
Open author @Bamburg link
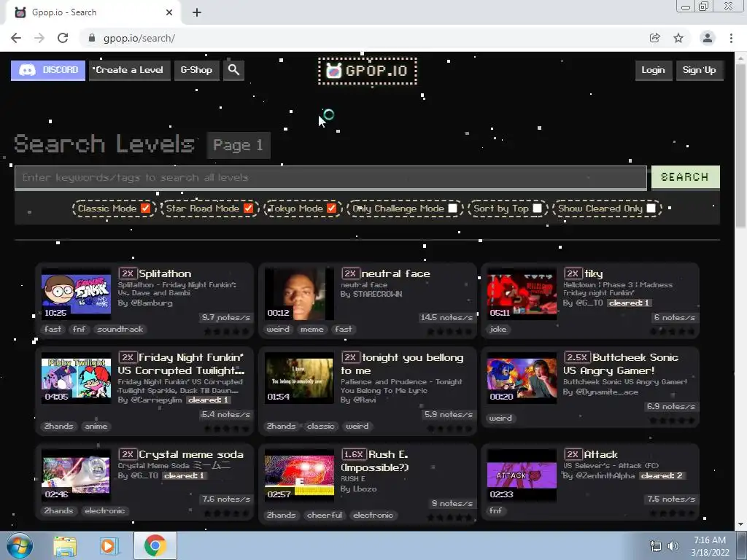tap(152, 303)
